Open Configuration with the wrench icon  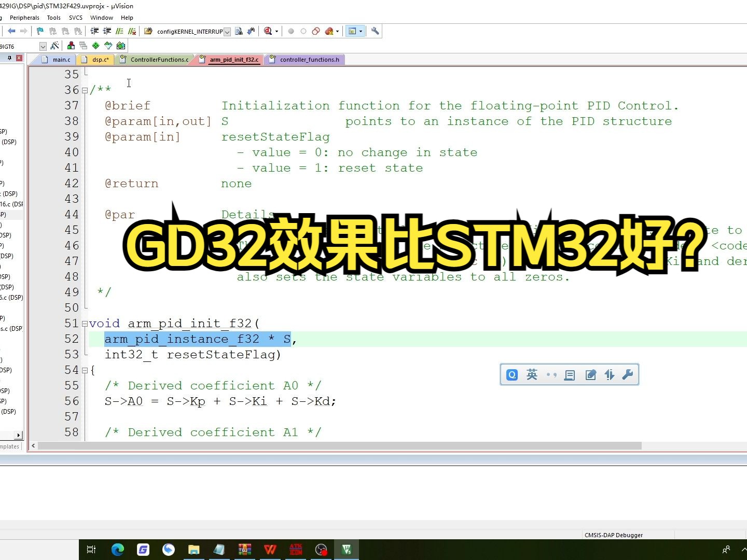[375, 31]
